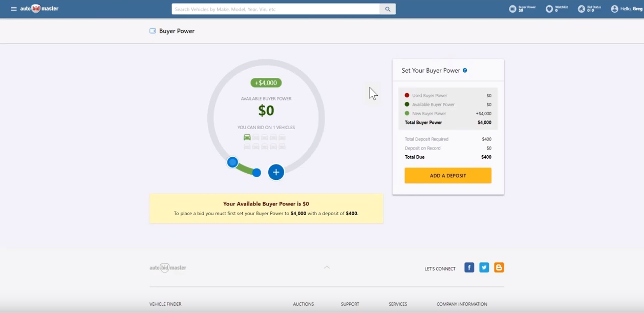Click the help icon beside Set Your Buyer Power

pyautogui.click(x=465, y=71)
